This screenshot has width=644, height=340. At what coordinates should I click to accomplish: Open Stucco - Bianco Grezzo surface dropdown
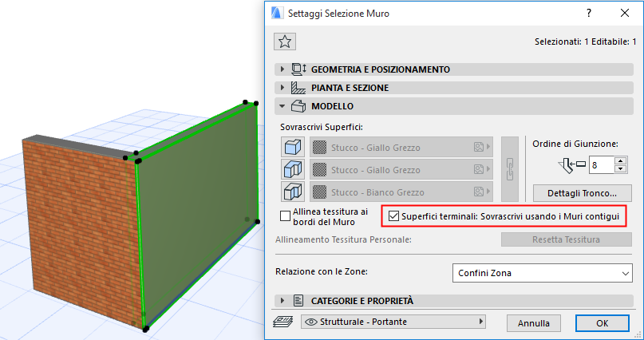click(x=401, y=192)
